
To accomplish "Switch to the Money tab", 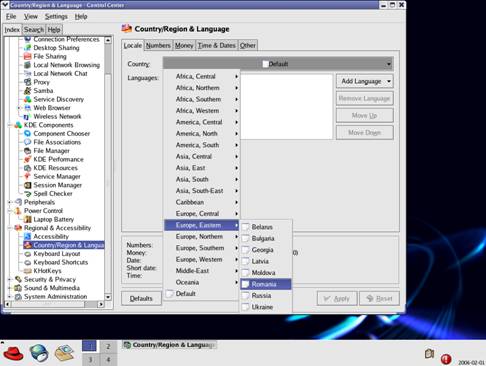I will 184,45.
